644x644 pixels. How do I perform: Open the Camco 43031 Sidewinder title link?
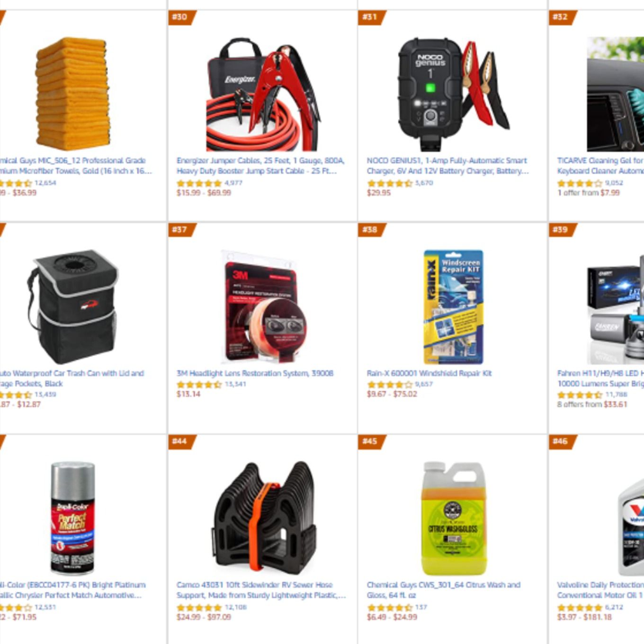coord(261,590)
